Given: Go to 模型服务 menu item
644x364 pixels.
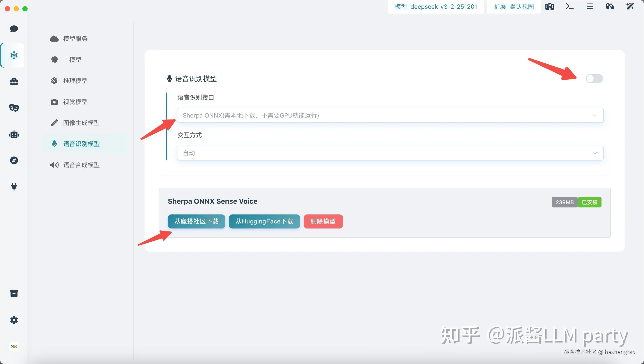Looking at the screenshot, I should click(75, 39).
